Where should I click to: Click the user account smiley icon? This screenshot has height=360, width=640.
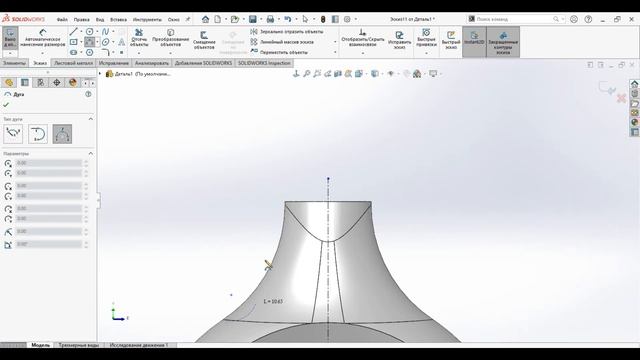[573, 19]
